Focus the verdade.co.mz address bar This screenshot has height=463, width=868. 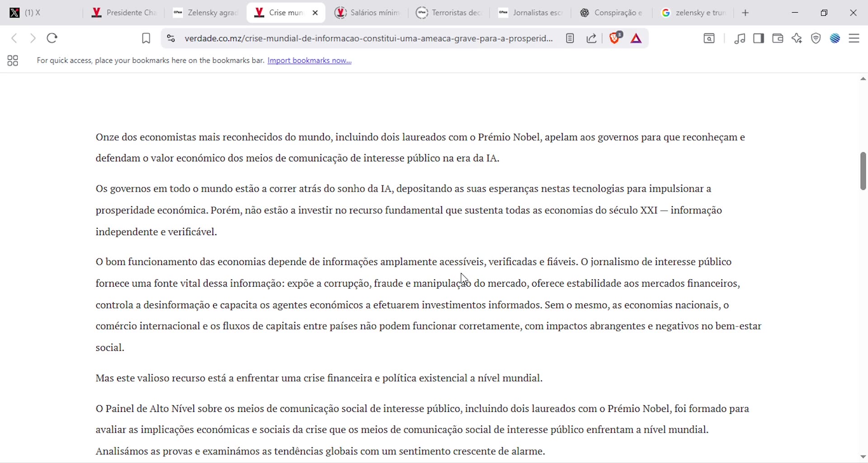pos(368,39)
